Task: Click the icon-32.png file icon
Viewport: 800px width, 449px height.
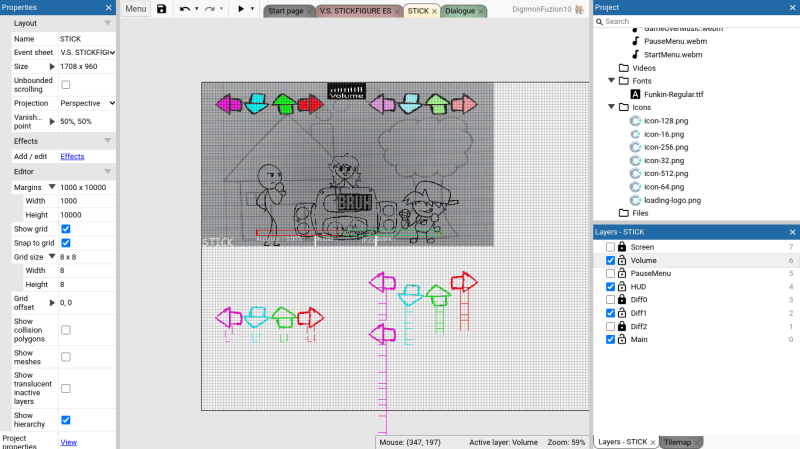Action: pyautogui.click(x=635, y=160)
